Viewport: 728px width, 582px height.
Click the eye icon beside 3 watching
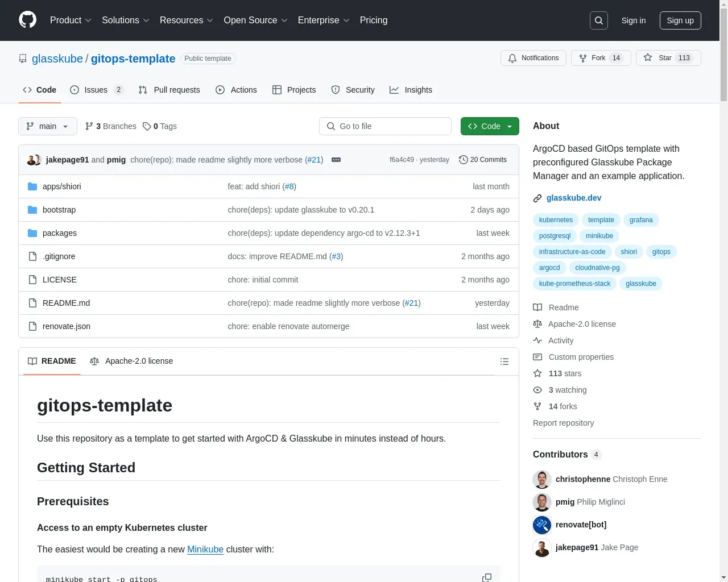point(537,390)
